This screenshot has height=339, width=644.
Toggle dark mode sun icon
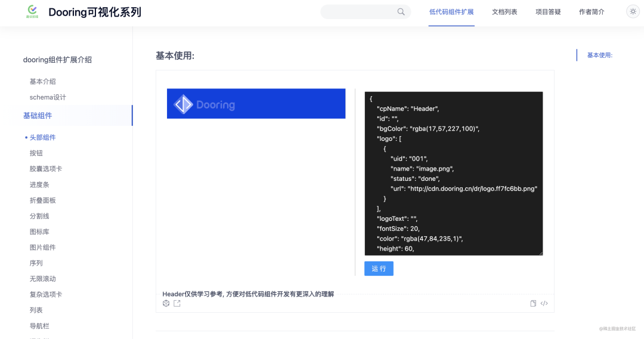tap(633, 12)
